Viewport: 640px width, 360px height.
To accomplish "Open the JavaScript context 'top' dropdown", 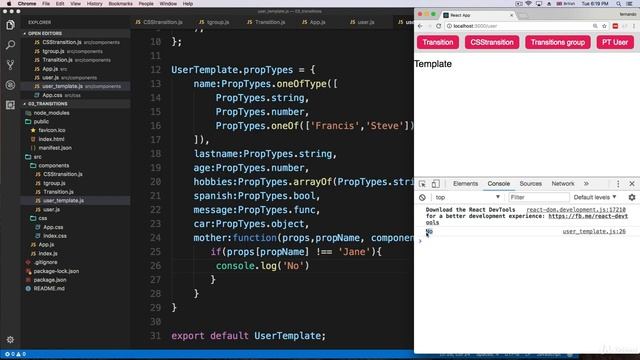I will (467, 197).
